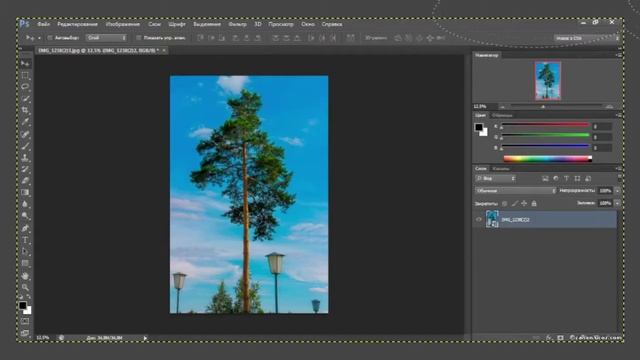Viewport: 640px width, 360px height.
Task: Select the Pen tool
Action: pyautogui.click(x=25, y=228)
